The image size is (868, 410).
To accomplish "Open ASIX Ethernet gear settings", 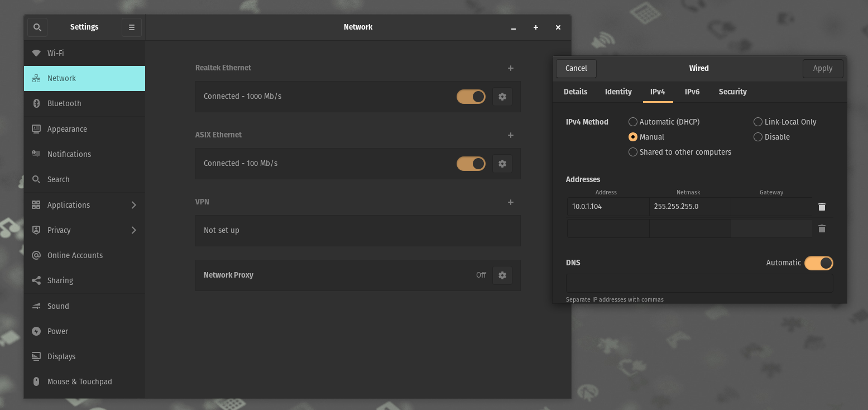I will [x=502, y=164].
